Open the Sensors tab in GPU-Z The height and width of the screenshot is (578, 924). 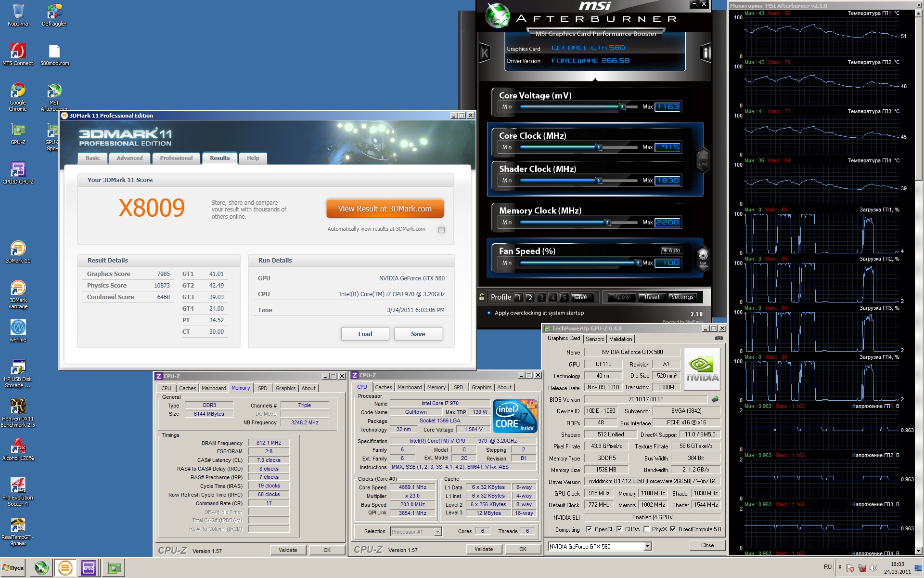[x=594, y=339]
